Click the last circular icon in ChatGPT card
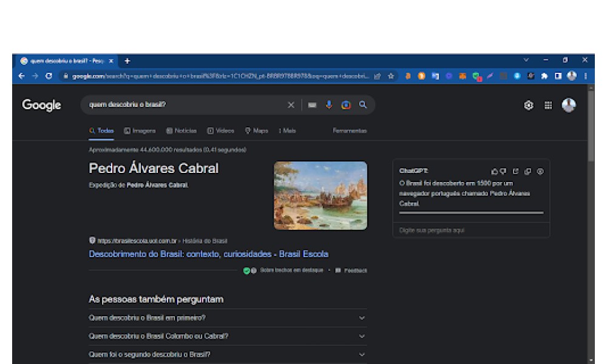Viewport: 607px width, 364px height. click(x=540, y=171)
